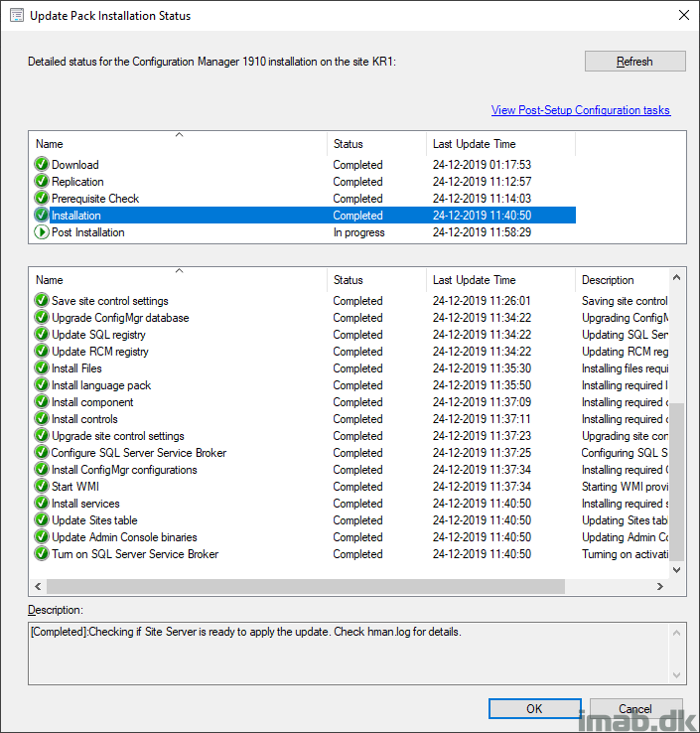This screenshot has width=700, height=733.
Task: Select the Download row by its name
Action: click(x=75, y=165)
